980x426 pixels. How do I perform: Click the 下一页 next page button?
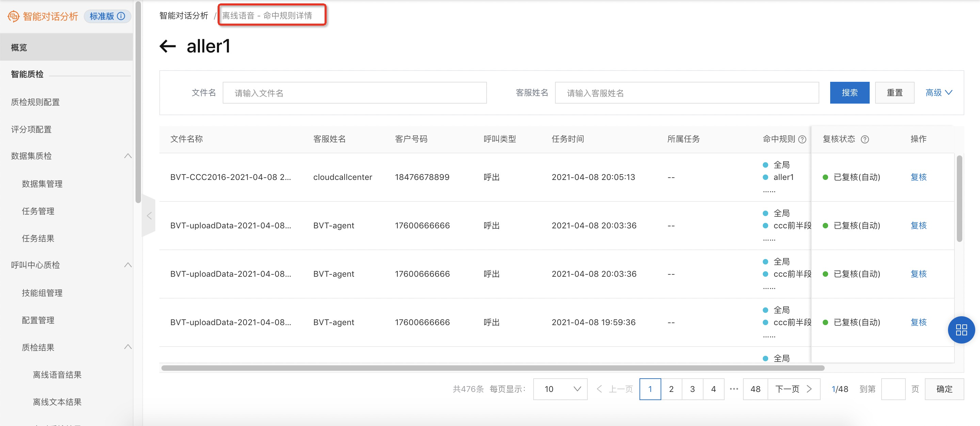click(794, 389)
